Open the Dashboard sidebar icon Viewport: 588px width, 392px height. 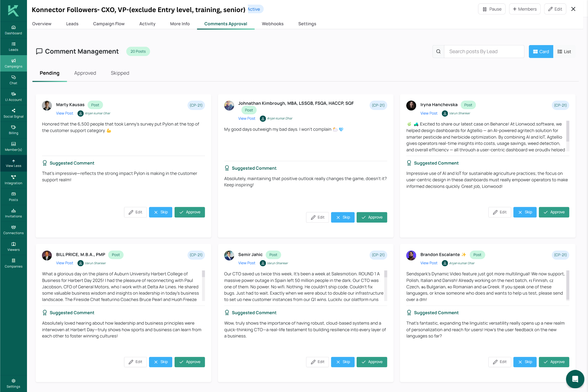tap(13, 30)
